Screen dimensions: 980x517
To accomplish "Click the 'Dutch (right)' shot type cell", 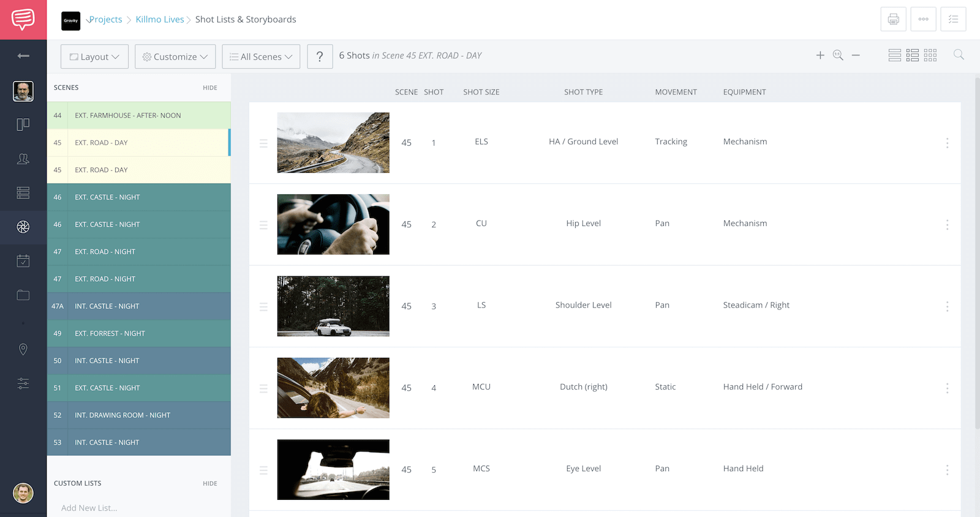I will 584,387.
